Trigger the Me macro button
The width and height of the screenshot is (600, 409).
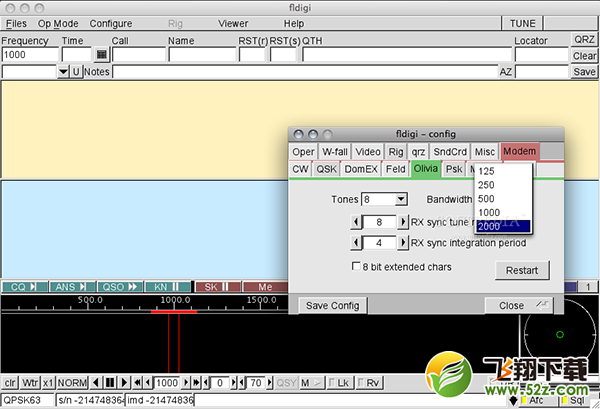pos(265,287)
